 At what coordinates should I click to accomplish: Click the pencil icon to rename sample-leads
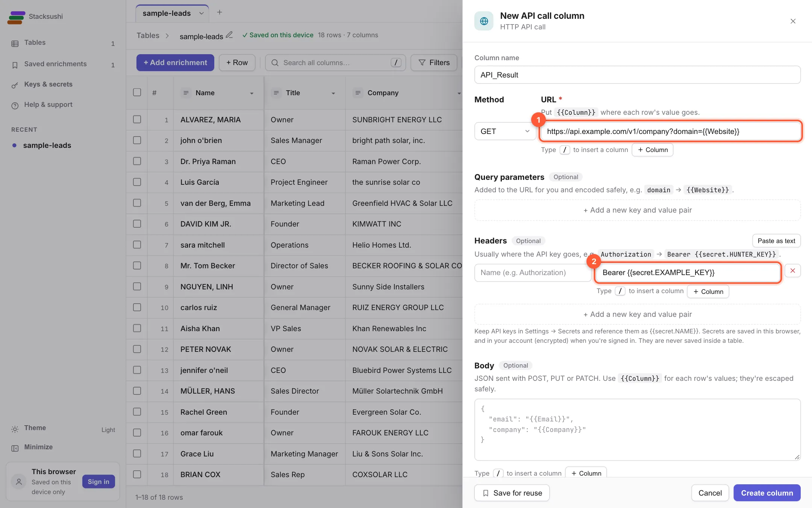(229, 35)
